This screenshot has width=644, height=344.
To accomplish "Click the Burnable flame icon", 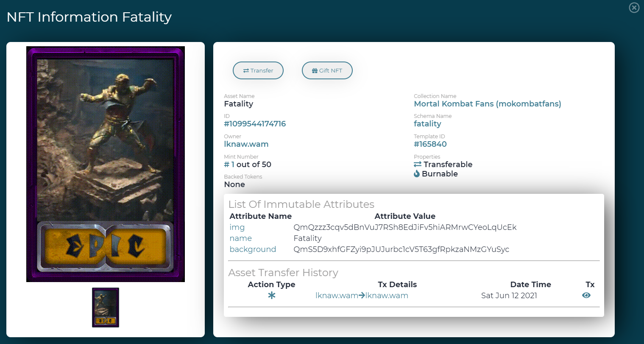I will (x=417, y=174).
